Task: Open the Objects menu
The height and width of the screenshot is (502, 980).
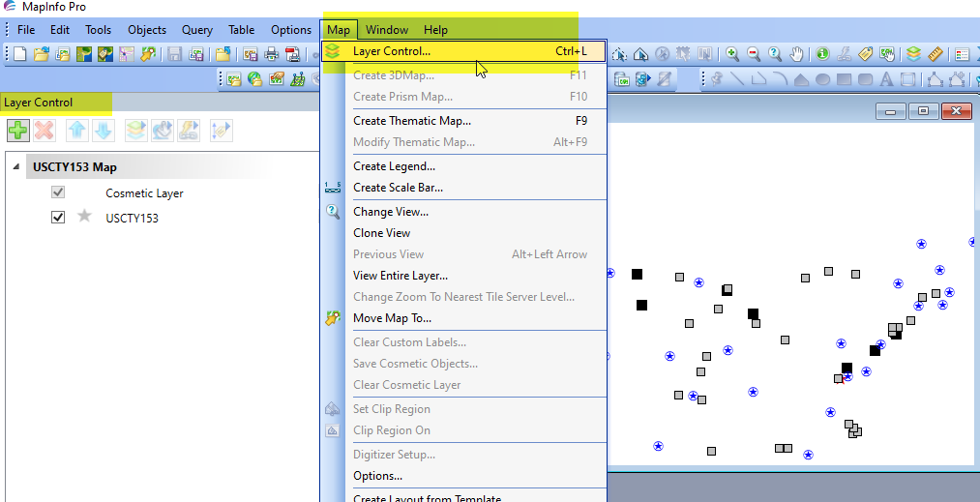Action: click(x=147, y=29)
